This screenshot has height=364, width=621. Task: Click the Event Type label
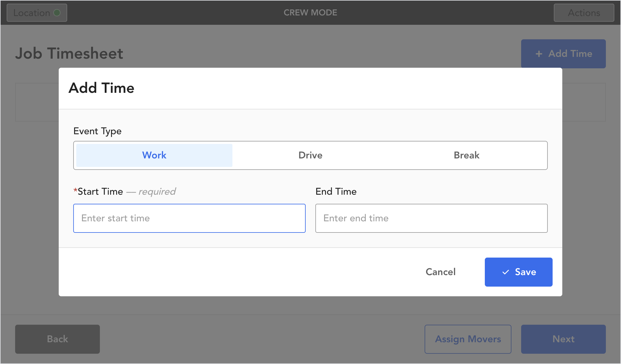pos(97,131)
